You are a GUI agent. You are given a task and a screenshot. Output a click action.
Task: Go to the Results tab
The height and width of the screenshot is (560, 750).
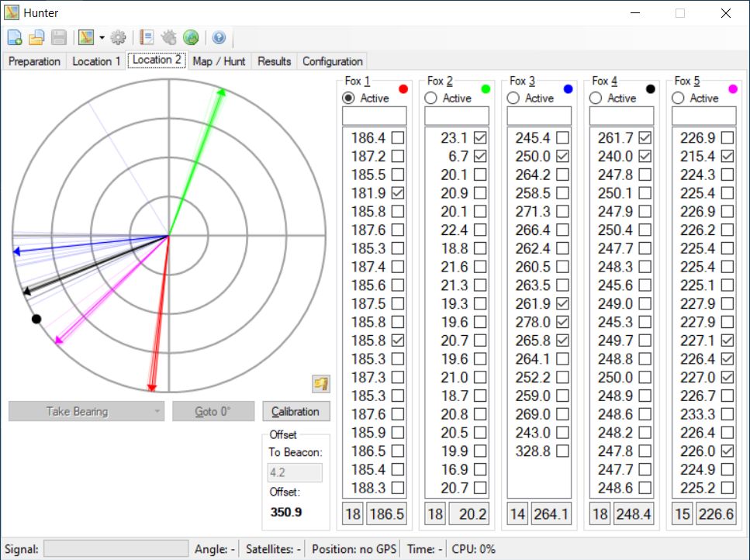274,61
